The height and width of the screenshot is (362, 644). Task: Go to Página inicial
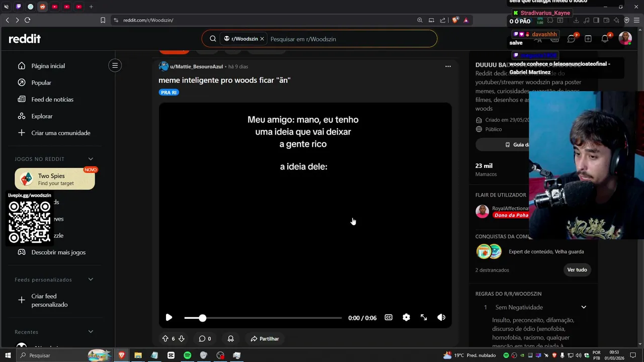pyautogui.click(x=48, y=66)
